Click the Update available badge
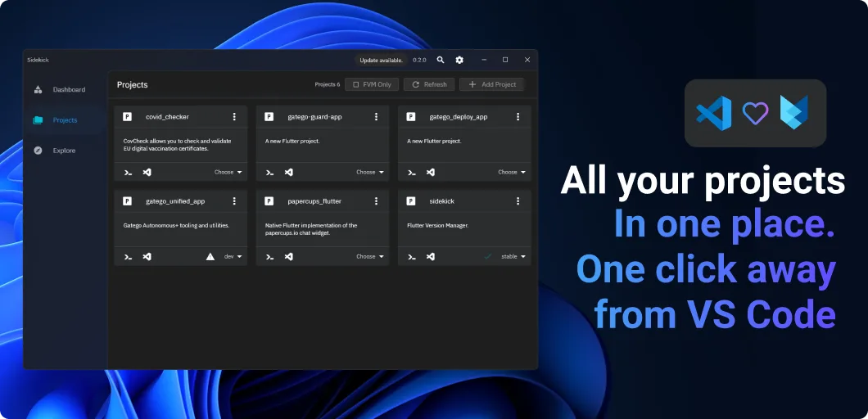This screenshot has height=419, width=868. pyautogui.click(x=381, y=60)
